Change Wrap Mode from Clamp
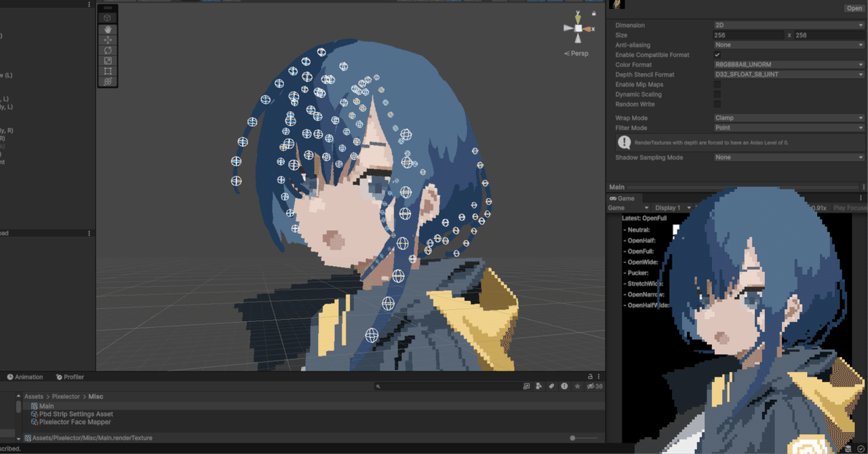868x454 pixels. coord(789,117)
